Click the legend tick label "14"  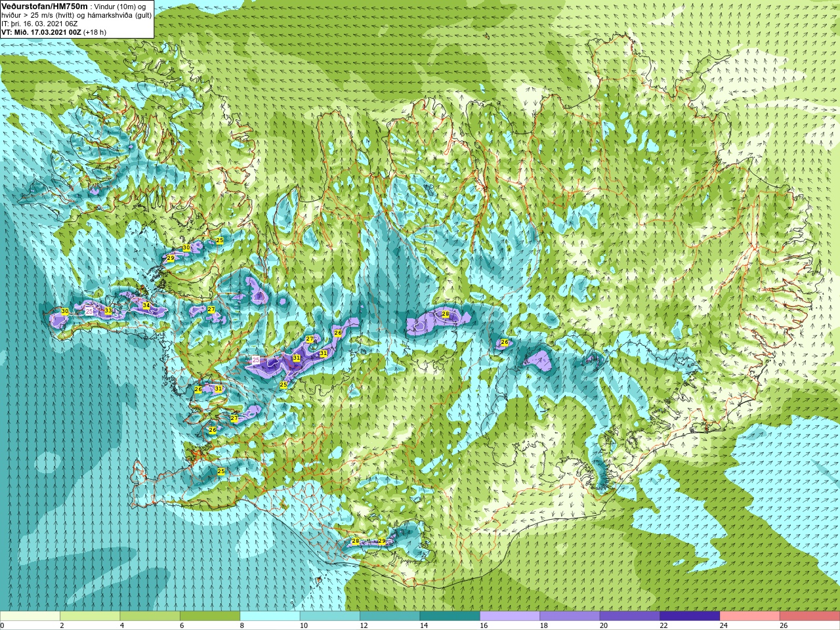[423, 625]
